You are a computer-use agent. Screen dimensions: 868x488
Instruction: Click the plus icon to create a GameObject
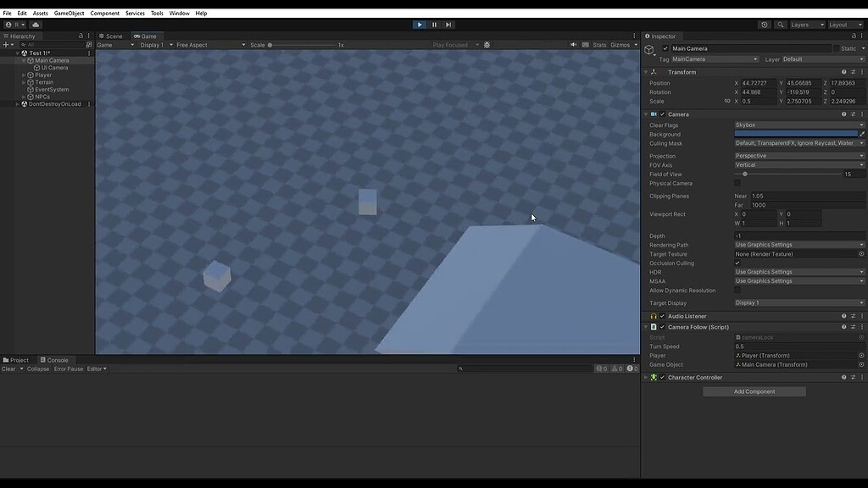[5, 44]
